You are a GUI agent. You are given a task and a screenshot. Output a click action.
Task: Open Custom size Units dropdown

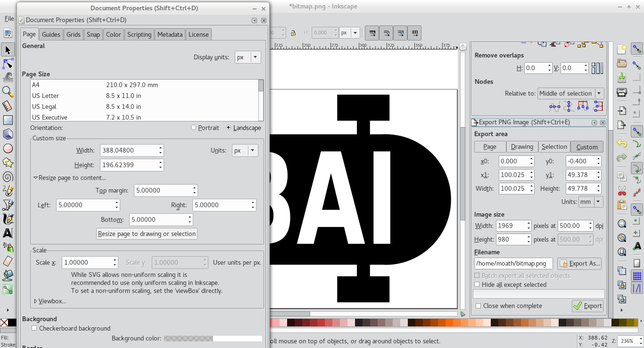click(x=245, y=151)
